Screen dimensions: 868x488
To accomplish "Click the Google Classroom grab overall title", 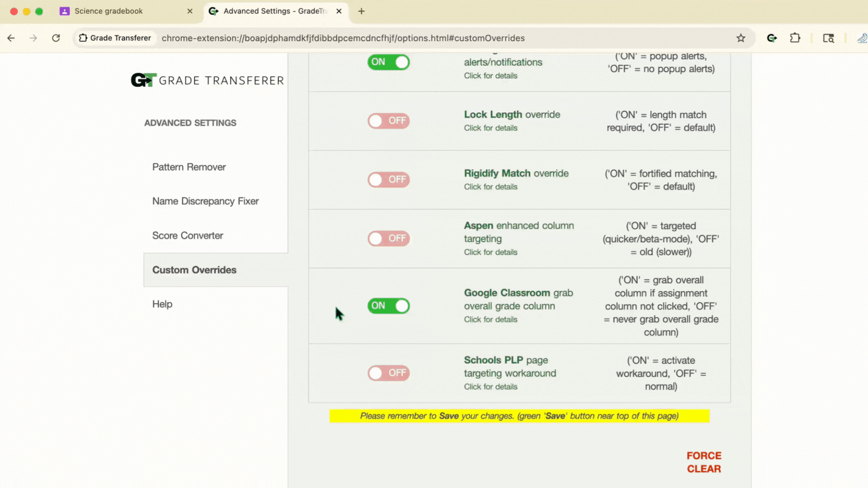I will pos(519,300).
